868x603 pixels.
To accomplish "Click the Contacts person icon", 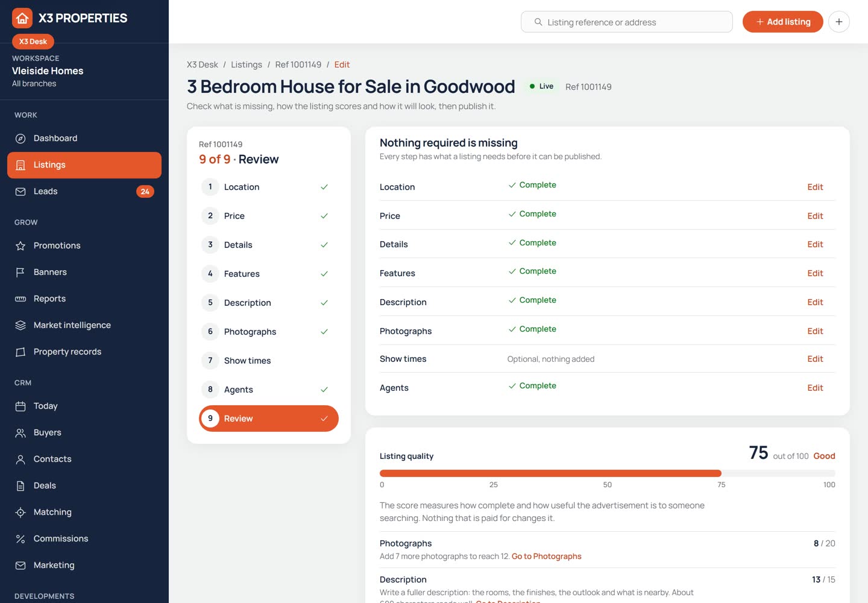I will point(20,459).
